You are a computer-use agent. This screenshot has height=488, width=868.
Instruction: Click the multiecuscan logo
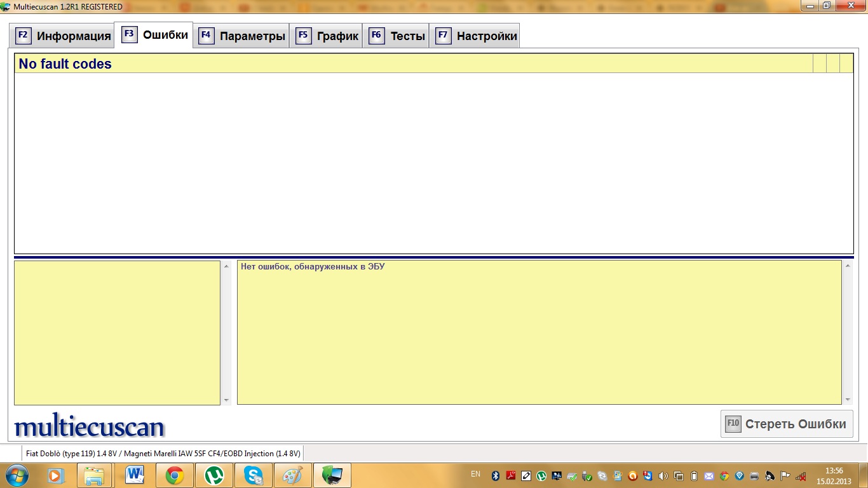pyautogui.click(x=89, y=426)
